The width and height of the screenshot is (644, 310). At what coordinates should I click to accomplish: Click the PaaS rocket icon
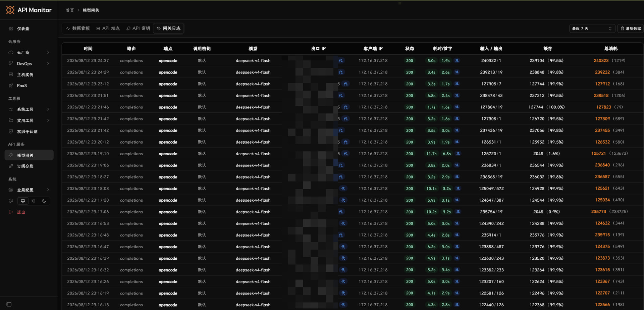[x=11, y=86]
